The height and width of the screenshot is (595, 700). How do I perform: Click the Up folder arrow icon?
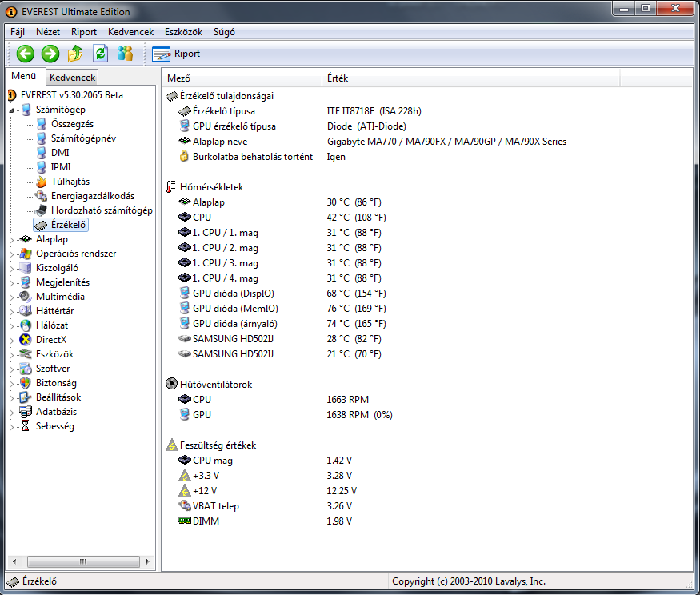[x=75, y=54]
